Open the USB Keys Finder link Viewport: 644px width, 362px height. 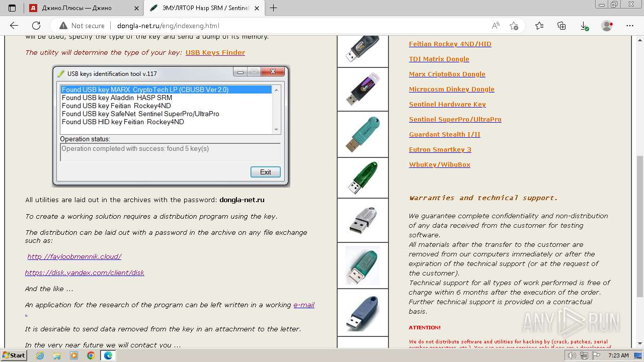[215, 52]
